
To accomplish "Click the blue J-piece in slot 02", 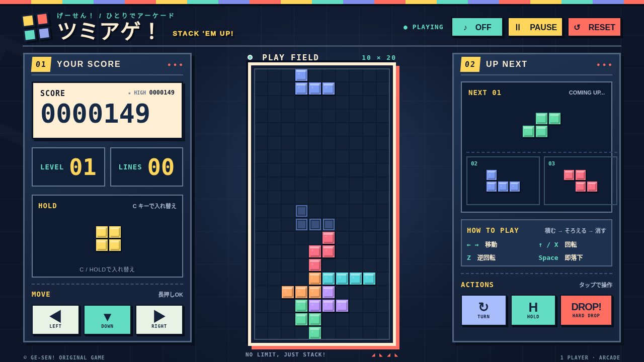I will tap(503, 181).
